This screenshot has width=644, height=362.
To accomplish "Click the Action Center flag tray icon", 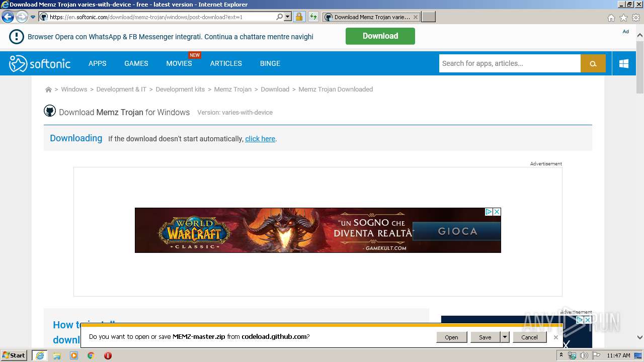I will (596, 355).
